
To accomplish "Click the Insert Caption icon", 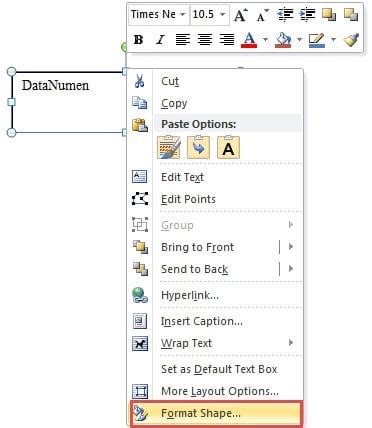I will 140,321.
